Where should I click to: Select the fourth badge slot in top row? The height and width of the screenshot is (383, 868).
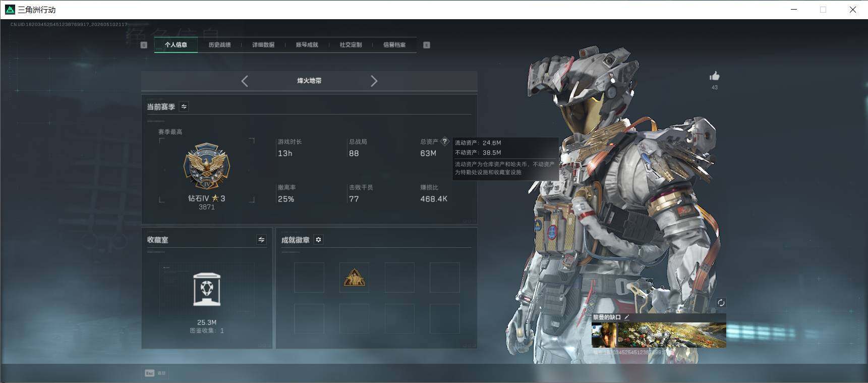pyautogui.click(x=444, y=278)
